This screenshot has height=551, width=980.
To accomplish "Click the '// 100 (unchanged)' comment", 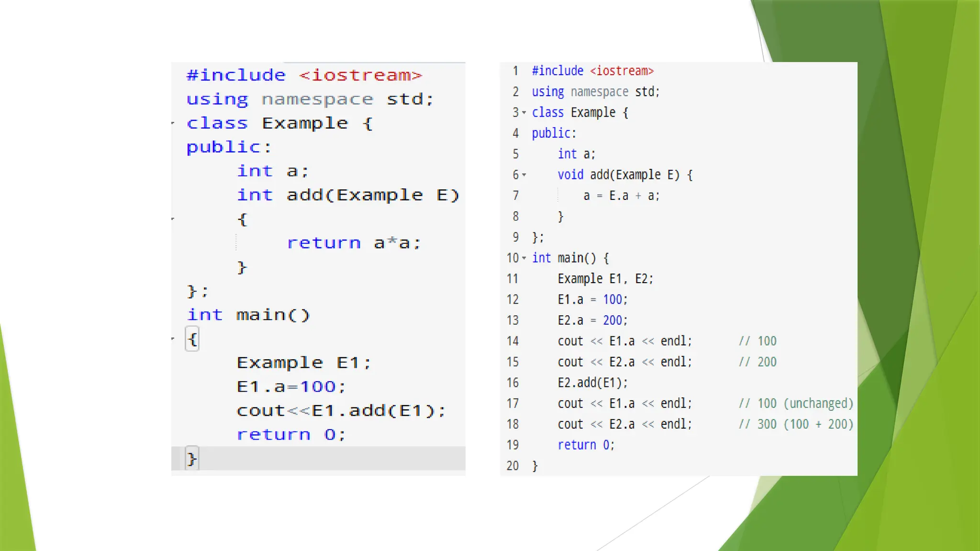I will [796, 404].
